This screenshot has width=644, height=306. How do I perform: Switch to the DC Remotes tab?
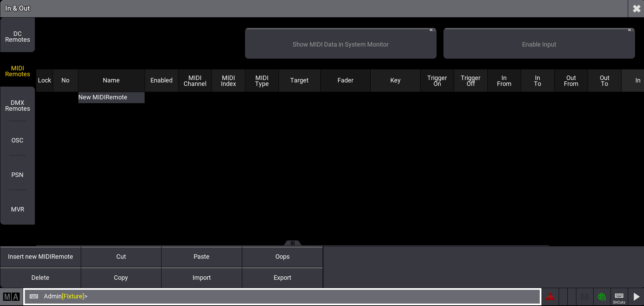(18, 37)
